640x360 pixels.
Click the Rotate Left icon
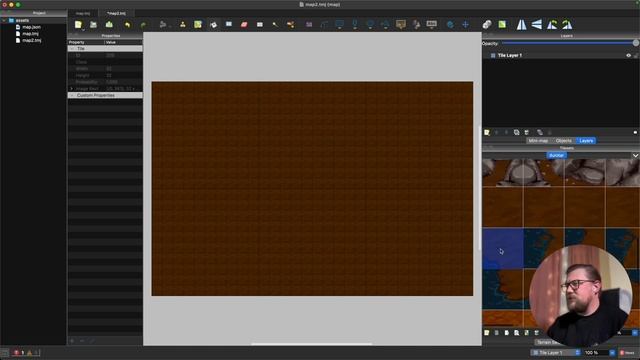pos(552,24)
